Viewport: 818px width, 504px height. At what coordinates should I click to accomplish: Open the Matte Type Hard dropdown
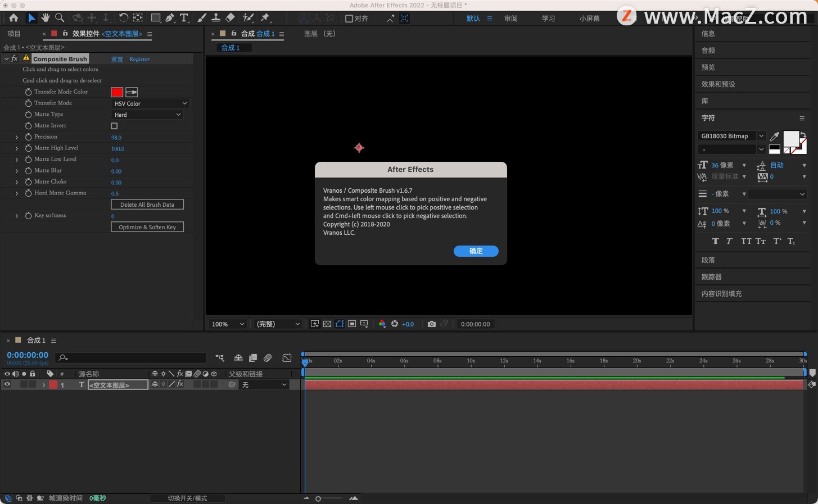[147, 115]
